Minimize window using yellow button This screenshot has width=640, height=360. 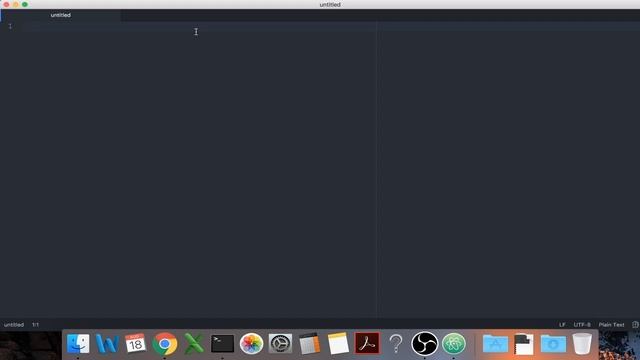click(16, 4)
